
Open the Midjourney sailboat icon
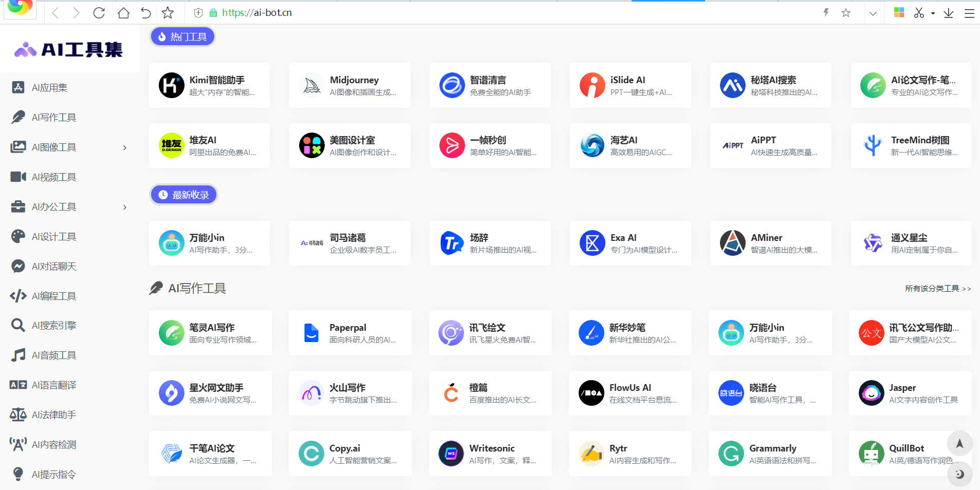click(x=311, y=85)
